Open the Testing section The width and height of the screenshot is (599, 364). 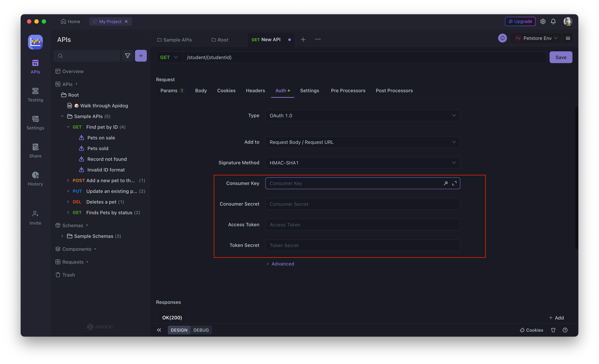tap(35, 95)
